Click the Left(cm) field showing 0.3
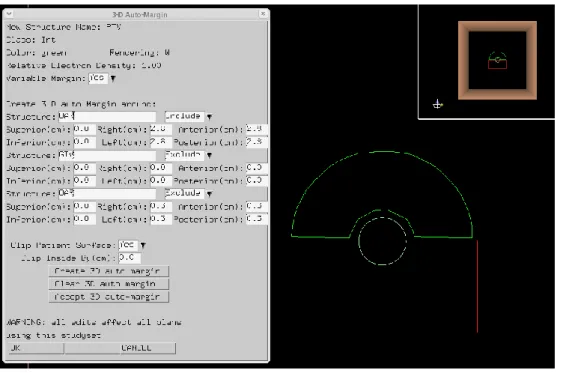The image size is (563, 373). [x=160, y=219]
